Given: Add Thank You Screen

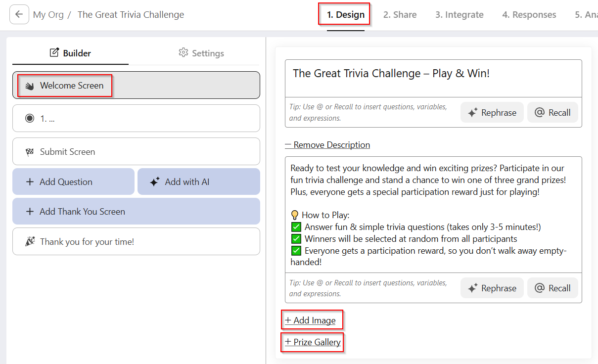Looking at the screenshot, I should point(136,211).
